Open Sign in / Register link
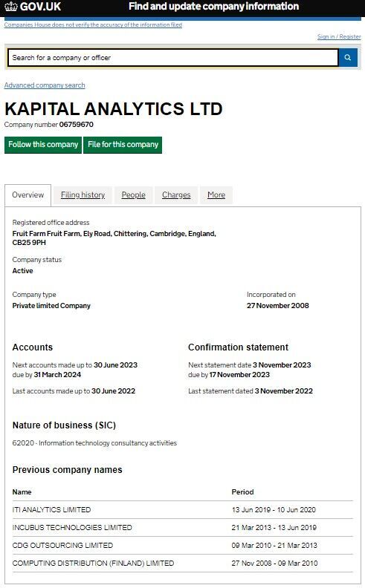Screen dimensions: 365x588 point(339,37)
